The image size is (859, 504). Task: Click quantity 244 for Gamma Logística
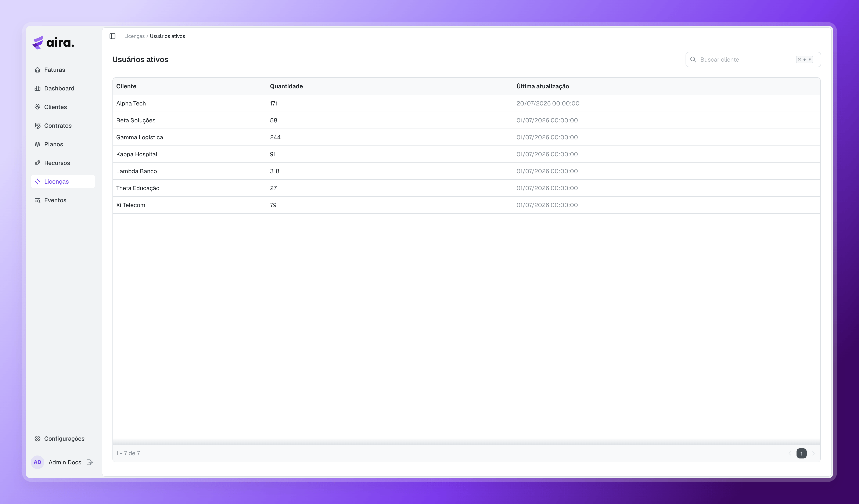coord(275,137)
